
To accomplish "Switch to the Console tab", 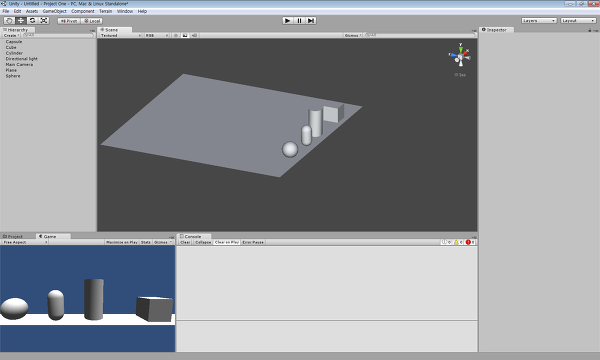I will click(194, 236).
